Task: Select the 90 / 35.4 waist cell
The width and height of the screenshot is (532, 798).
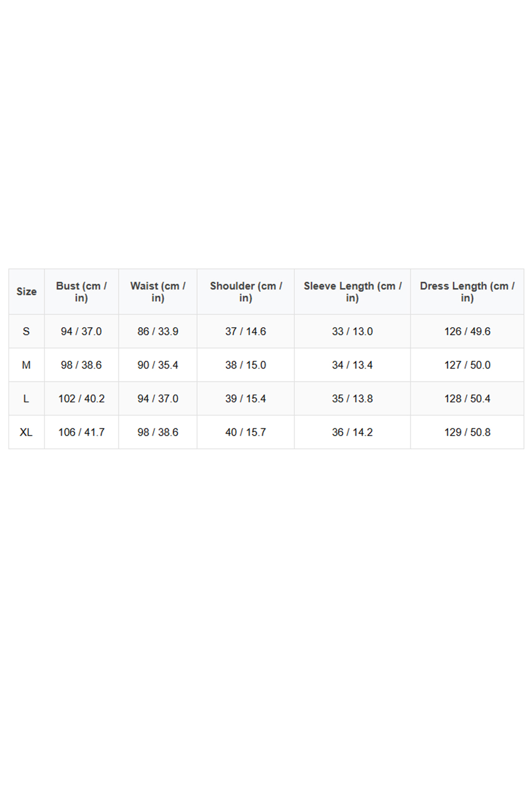Action: pyautogui.click(x=157, y=365)
